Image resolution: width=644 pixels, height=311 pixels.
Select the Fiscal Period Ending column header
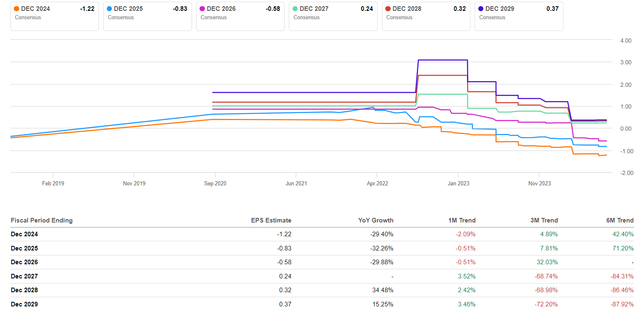pyautogui.click(x=42, y=220)
